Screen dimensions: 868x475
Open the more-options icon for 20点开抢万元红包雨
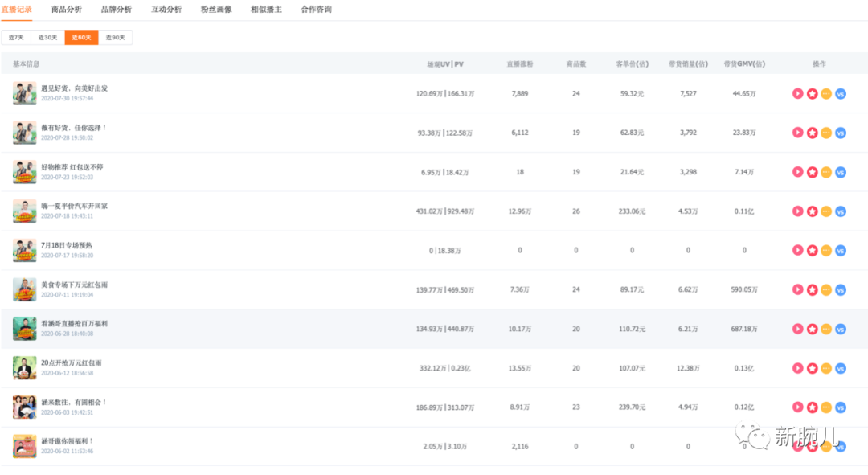826,368
